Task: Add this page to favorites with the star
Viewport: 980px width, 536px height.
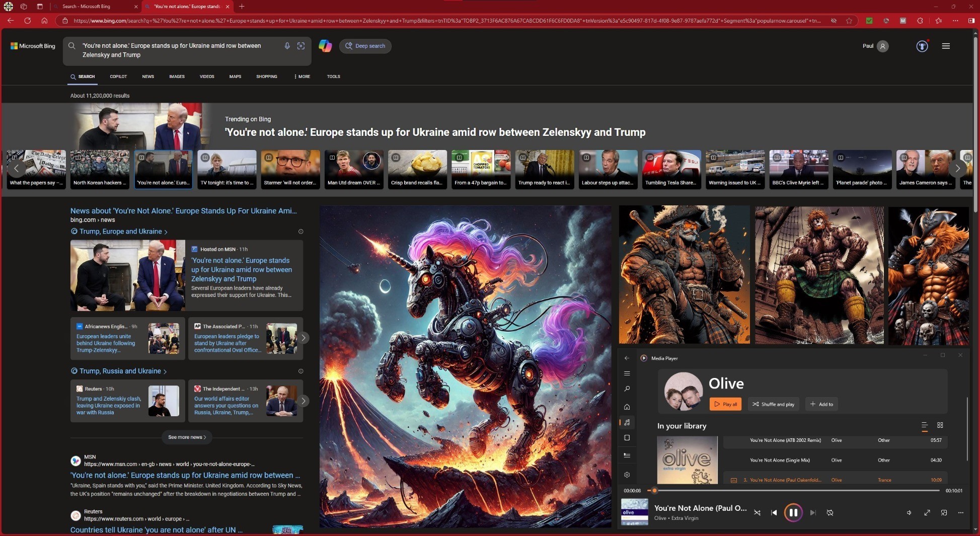Action: point(849,21)
